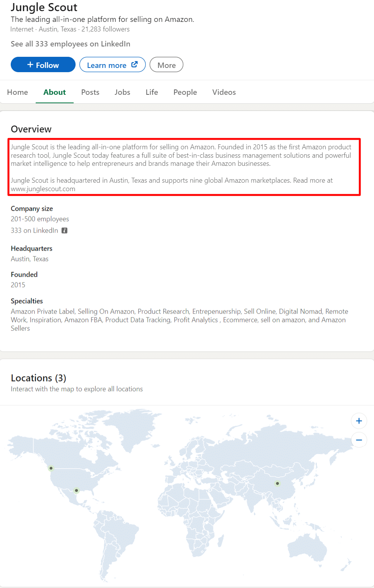This screenshot has width=374, height=588.
Task: Click the Overview section heading
Action: pos(31,129)
